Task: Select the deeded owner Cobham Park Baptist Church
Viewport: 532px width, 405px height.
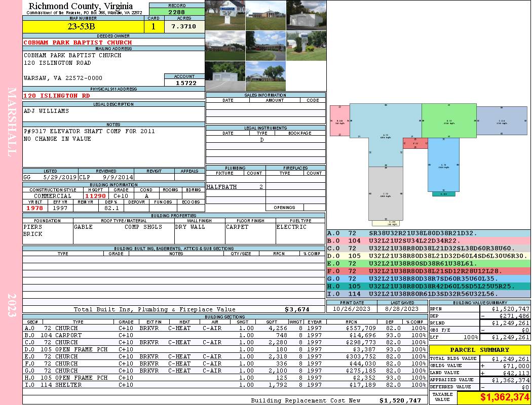Action: tap(78, 43)
